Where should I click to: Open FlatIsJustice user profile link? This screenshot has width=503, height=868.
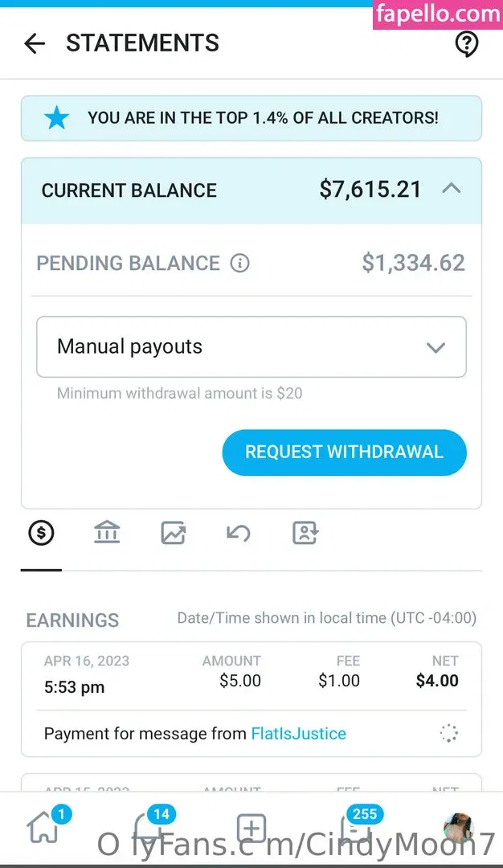298,734
